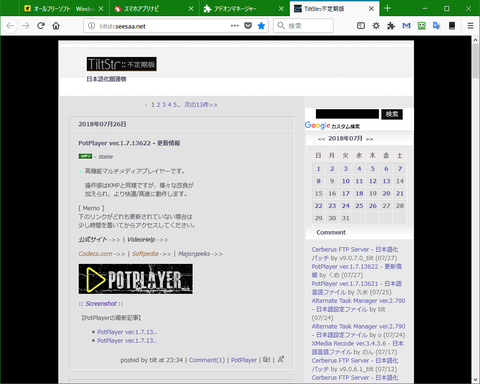The width and height of the screenshot is (480, 384).
Task: Show site information icon in address bar
Action: [91, 26]
